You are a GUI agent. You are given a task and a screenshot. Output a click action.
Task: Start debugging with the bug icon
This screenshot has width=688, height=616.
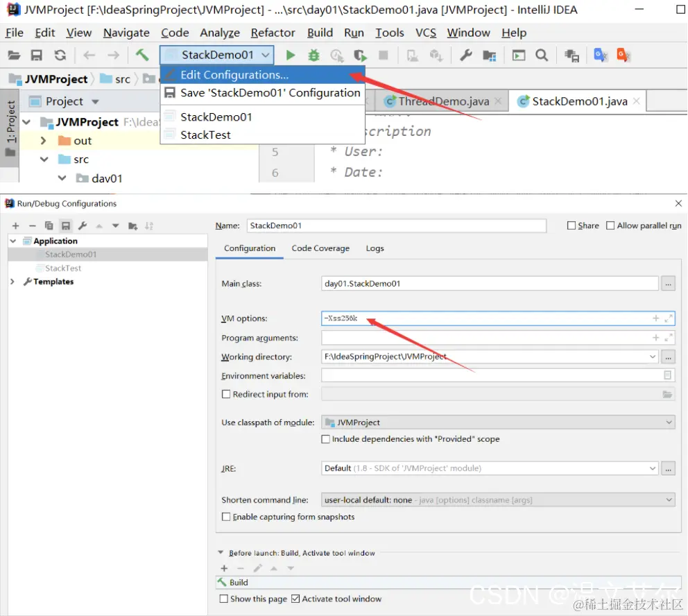click(x=313, y=55)
